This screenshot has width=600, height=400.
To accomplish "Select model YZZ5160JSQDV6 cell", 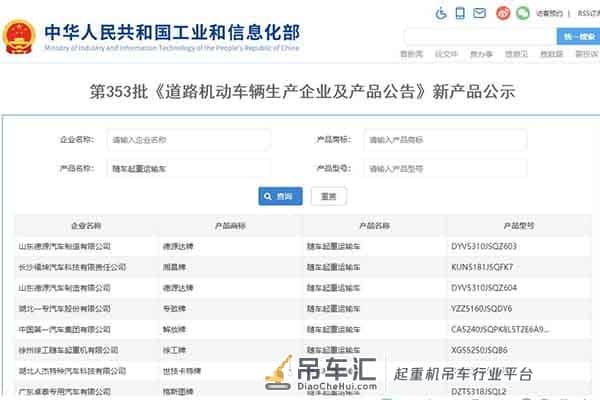I will tap(481, 309).
